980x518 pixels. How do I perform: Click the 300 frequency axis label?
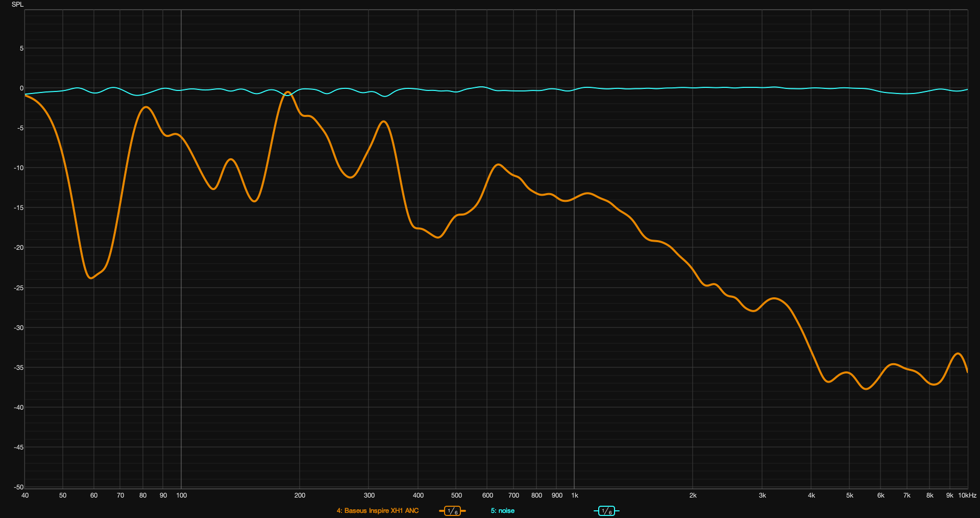click(x=369, y=496)
